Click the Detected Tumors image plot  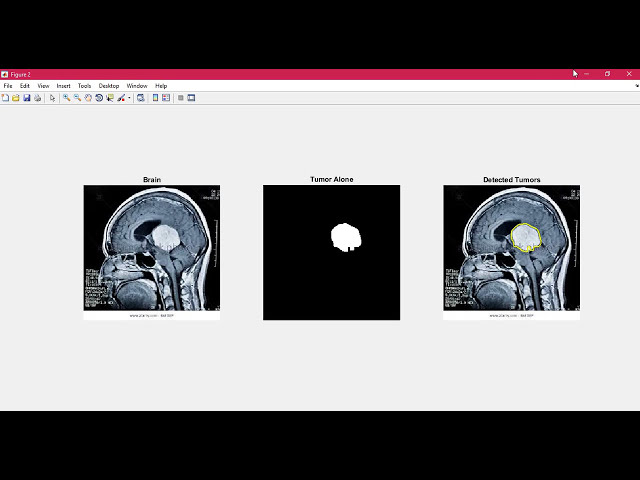coord(511,252)
